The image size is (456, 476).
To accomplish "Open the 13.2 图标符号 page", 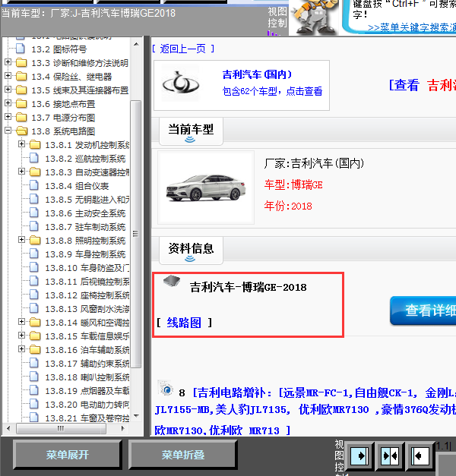I will point(59,49).
